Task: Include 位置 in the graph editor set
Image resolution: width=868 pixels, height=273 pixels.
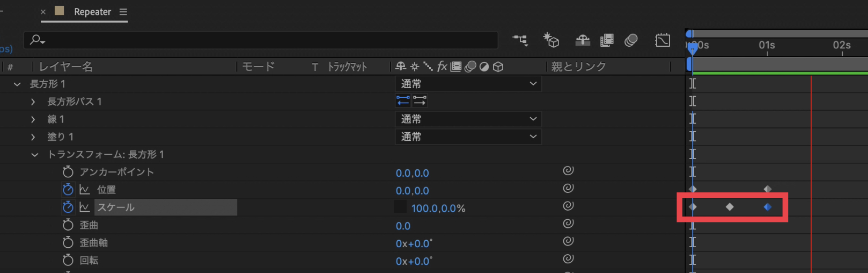Action: 85,190
